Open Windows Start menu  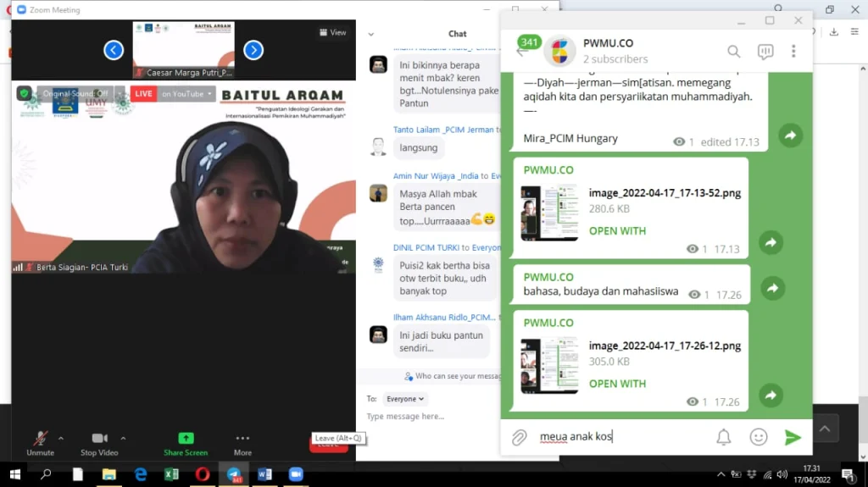tap(15, 474)
